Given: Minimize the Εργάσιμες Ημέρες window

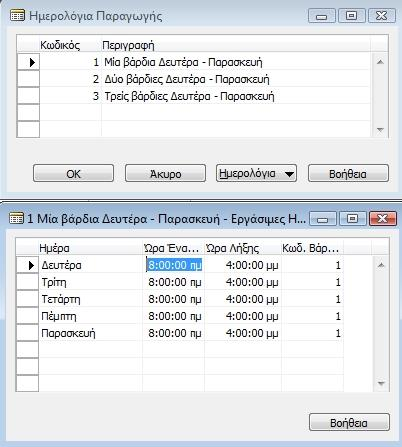Looking at the screenshot, I should (323, 219).
